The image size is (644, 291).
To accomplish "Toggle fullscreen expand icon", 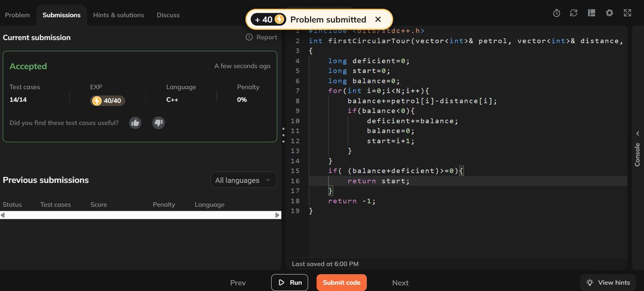I will (x=627, y=13).
